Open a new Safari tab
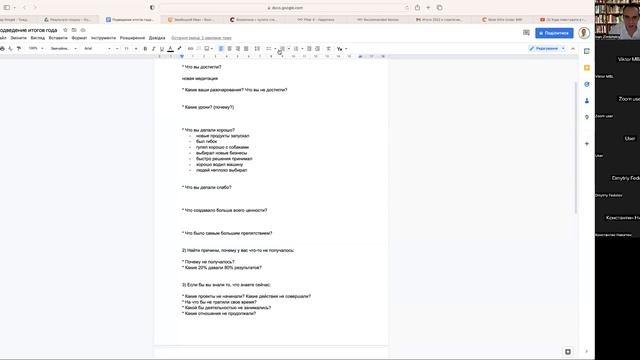The height and width of the screenshot is (360, 640). [x=428, y=8]
